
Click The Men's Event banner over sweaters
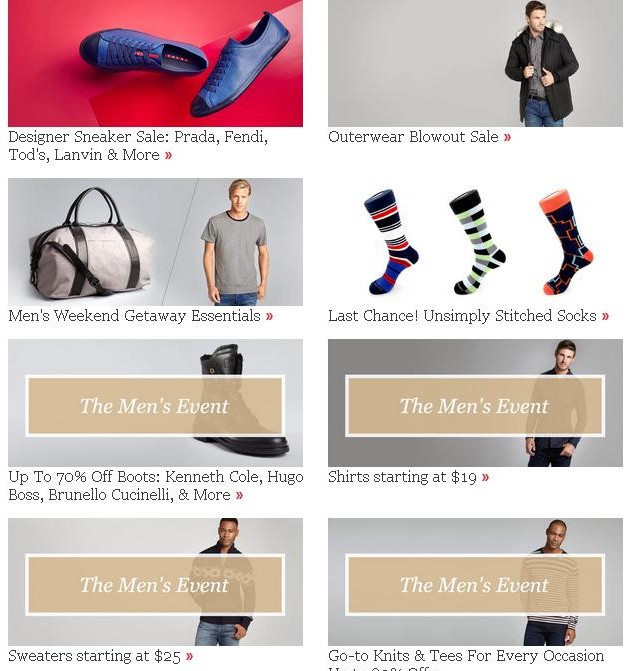pyautogui.click(x=155, y=585)
